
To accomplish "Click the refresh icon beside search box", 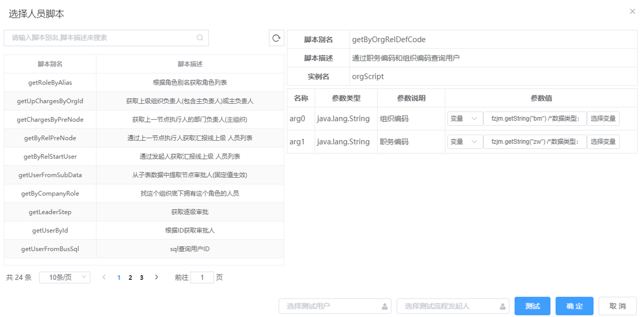I will click(x=276, y=38).
